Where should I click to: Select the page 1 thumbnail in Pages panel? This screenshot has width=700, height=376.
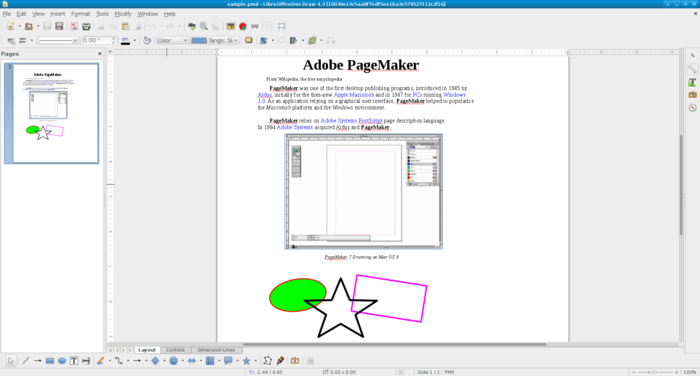(55, 113)
